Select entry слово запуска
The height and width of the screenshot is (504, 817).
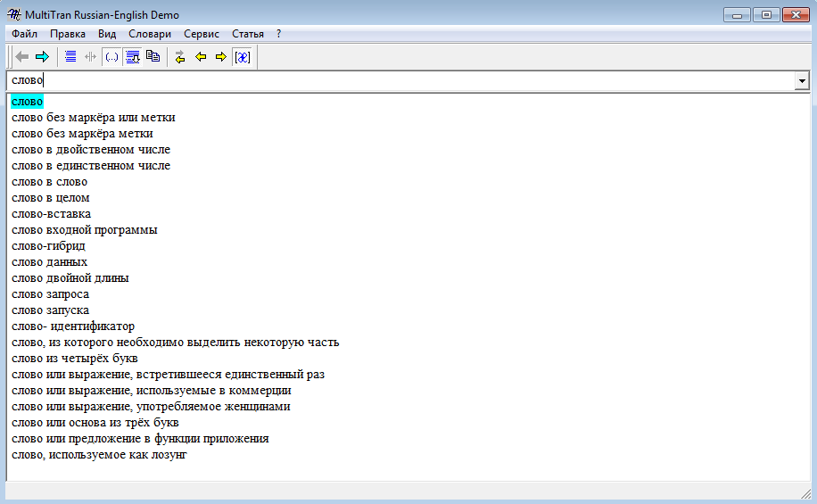point(51,310)
